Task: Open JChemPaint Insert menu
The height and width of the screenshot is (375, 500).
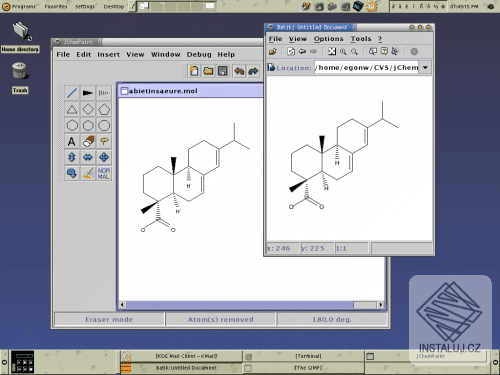Action: click(108, 54)
